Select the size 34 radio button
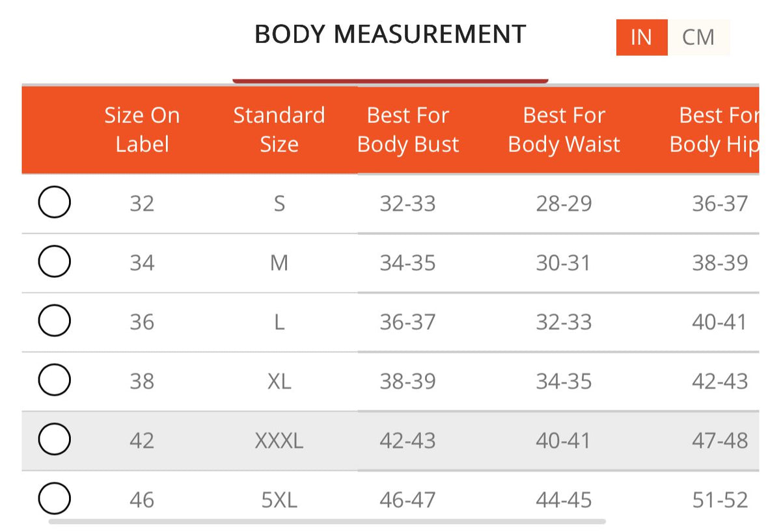The width and height of the screenshot is (781, 532). 55,261
